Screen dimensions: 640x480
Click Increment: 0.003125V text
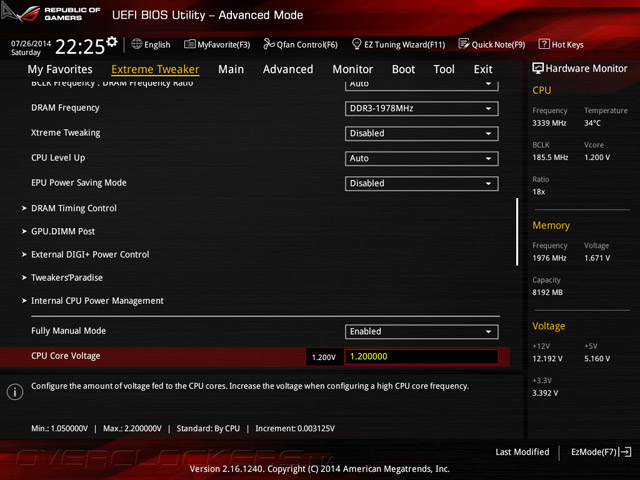[x=295, y=429]
